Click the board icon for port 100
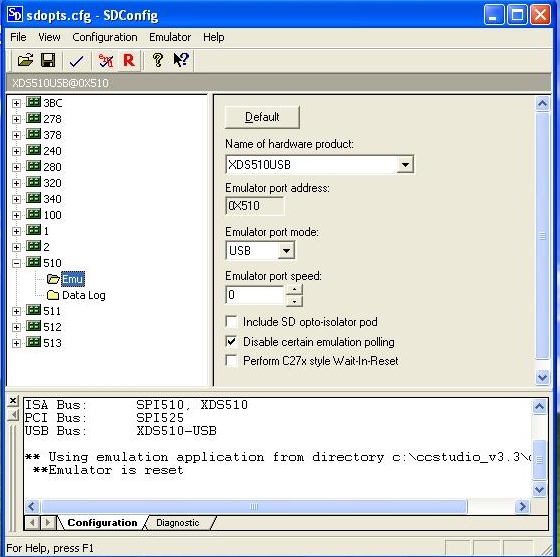This screenshot has height=557, width=560. tap(34, 214)
